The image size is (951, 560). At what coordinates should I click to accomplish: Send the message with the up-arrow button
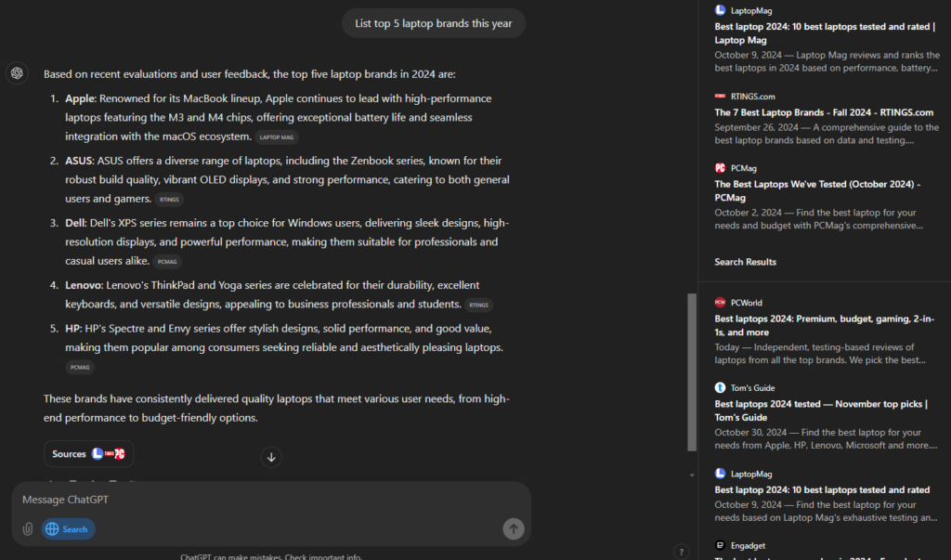pyautogui.click(x=513, y=529)
